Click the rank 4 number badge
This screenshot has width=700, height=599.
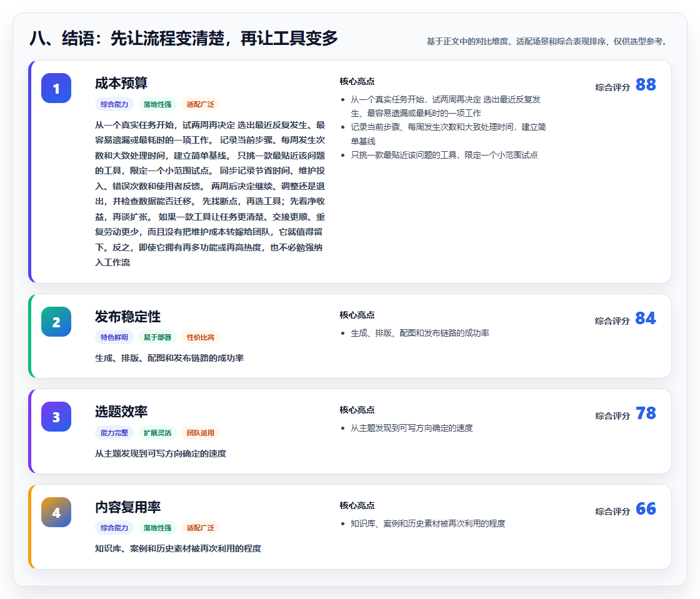[56, 512]
